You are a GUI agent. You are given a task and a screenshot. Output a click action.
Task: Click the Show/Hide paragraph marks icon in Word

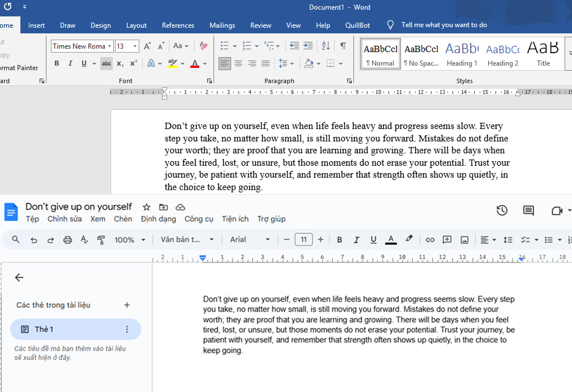[x=343, y=46]
